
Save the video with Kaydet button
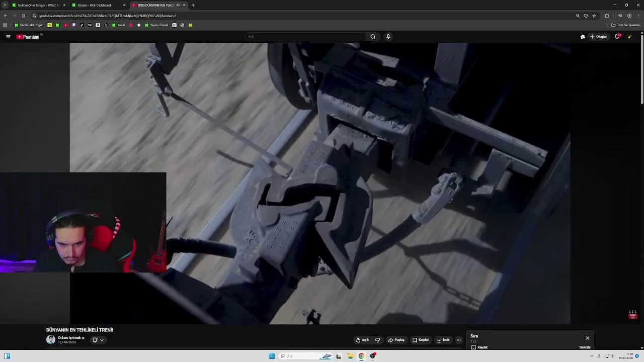click(x=421, y=340)
